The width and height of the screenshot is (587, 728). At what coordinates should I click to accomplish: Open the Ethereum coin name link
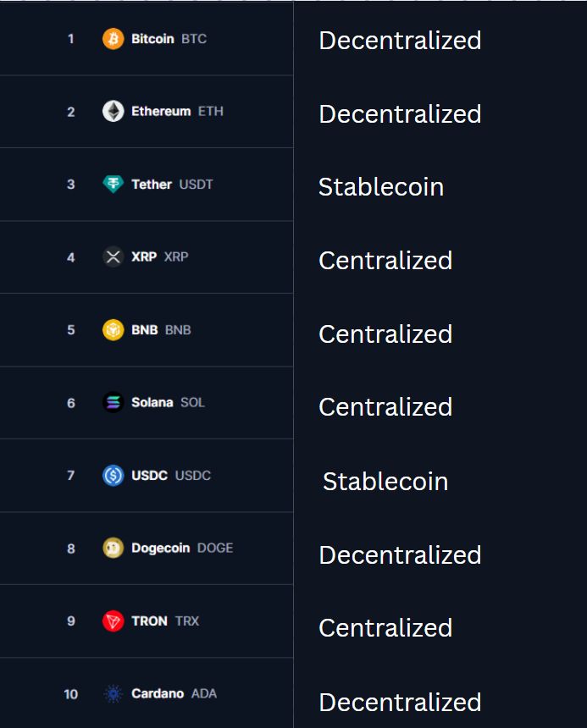[161, 112]
